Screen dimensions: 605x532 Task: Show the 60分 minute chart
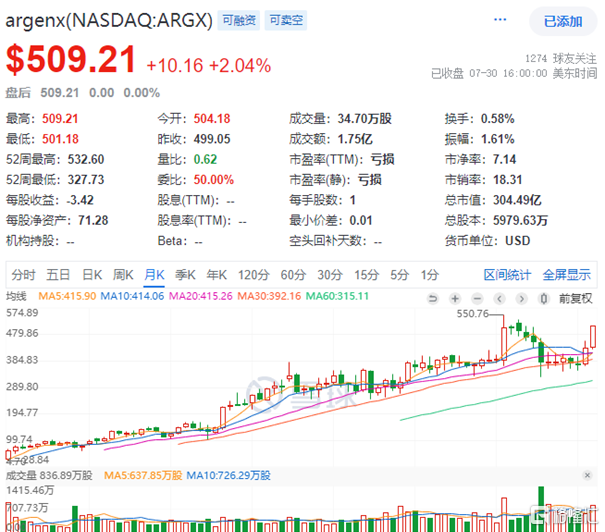[x=293, y=275]
